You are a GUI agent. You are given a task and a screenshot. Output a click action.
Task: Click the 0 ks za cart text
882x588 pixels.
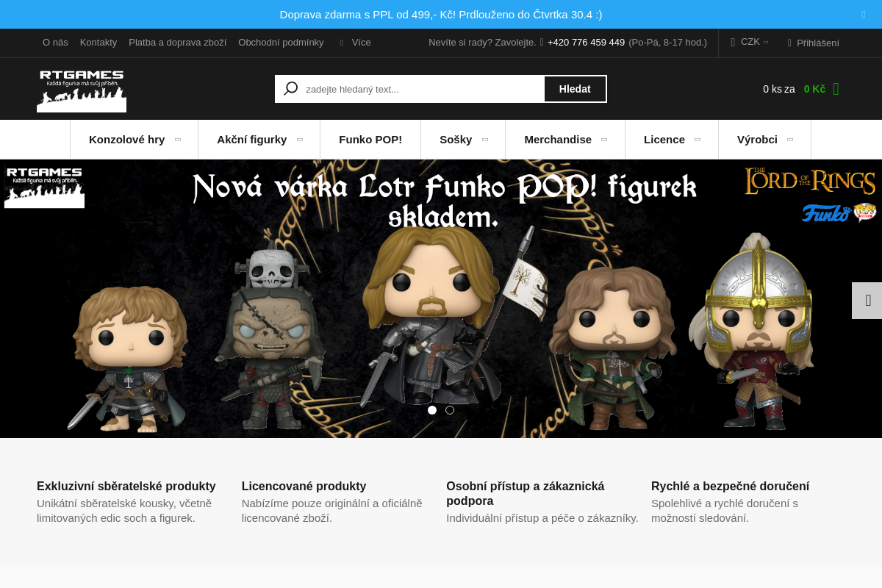779,89
